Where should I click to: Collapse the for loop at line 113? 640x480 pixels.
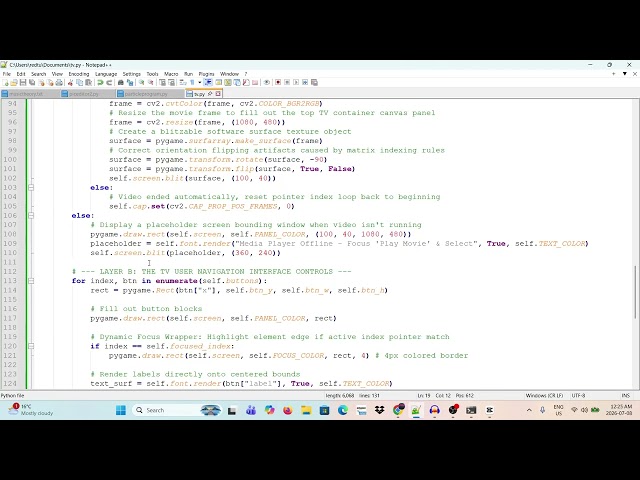(31, 281)
